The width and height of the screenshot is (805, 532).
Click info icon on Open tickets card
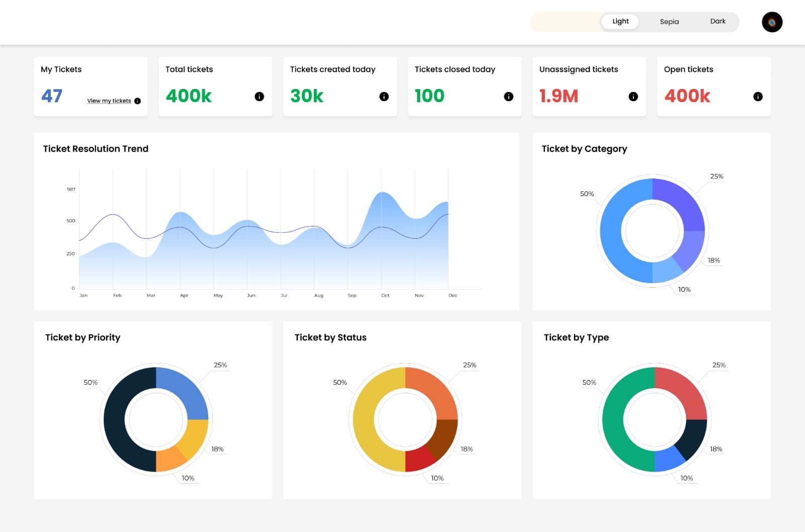(758, 97)
